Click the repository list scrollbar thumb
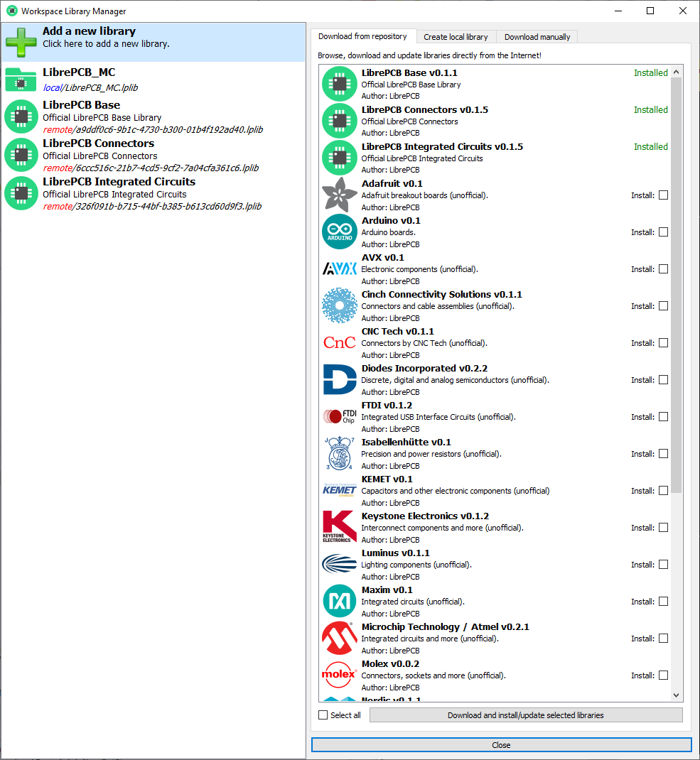 [677, 286]
